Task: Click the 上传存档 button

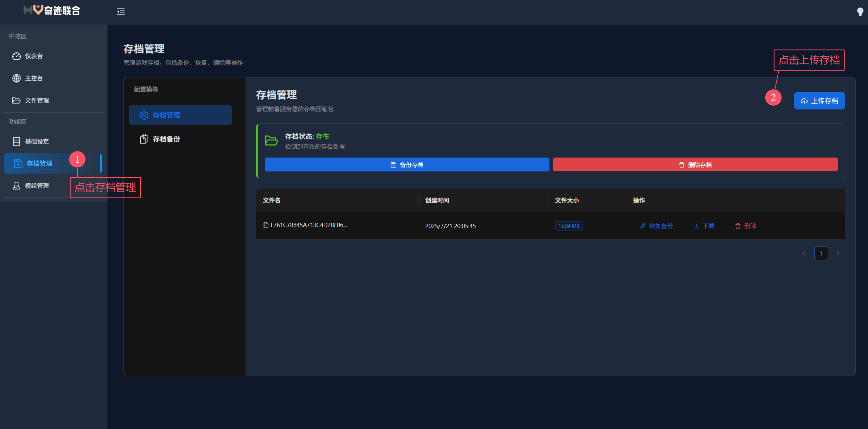Action: coord(819,101)
